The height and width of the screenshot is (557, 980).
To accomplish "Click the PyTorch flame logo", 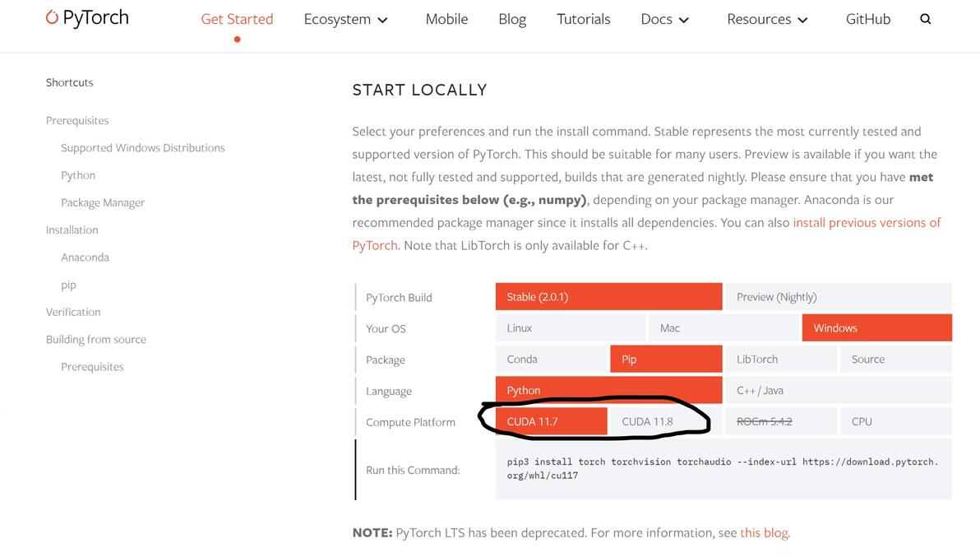I will (x=53, y=18).
